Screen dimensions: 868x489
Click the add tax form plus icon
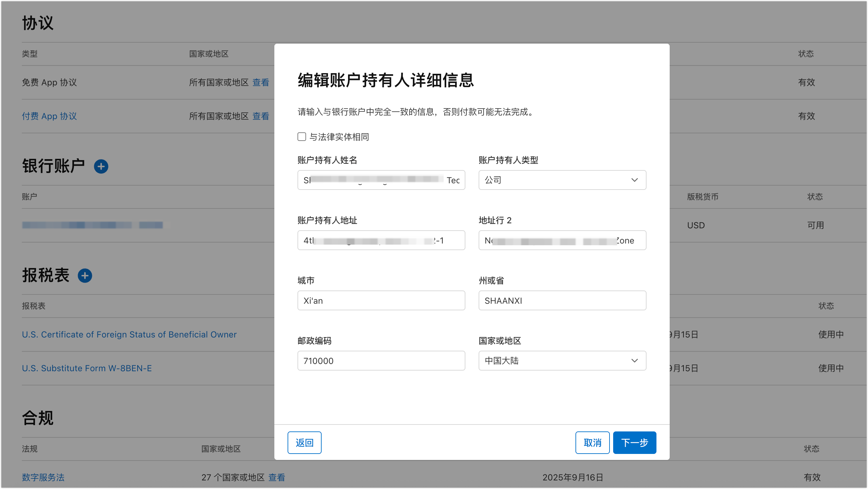pyautogui.click(x=85, y=276)
